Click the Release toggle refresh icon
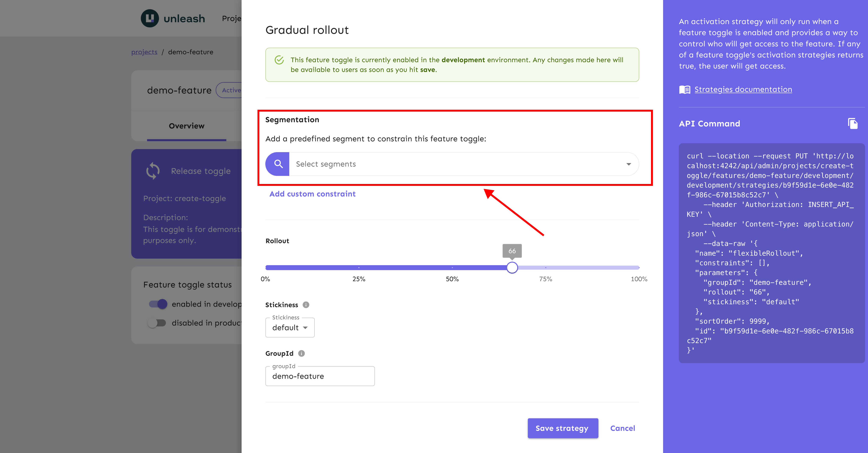The width and height of the screenshot is (868, 453). pyautogui.click(x=153, y=171)
